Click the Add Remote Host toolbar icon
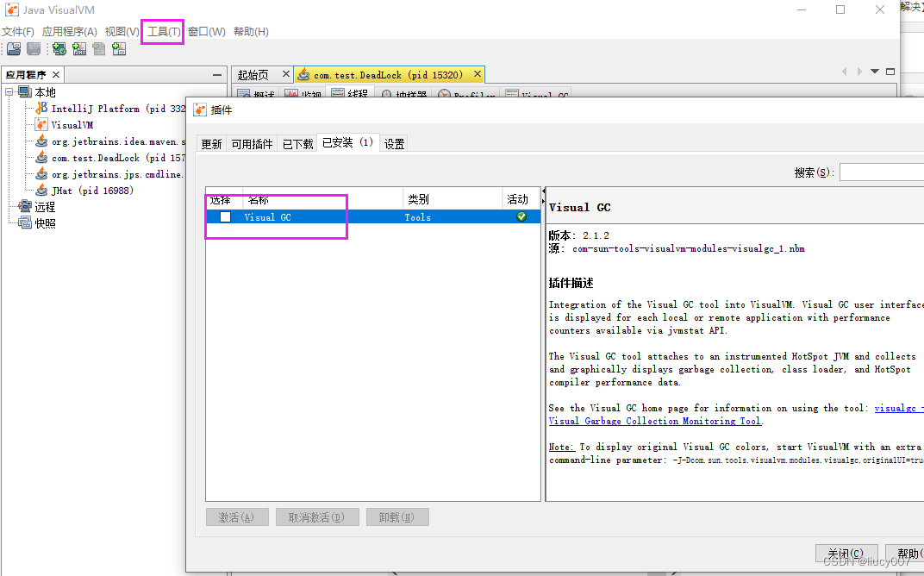Screen dimensions: 924x576 pos(59,49)
